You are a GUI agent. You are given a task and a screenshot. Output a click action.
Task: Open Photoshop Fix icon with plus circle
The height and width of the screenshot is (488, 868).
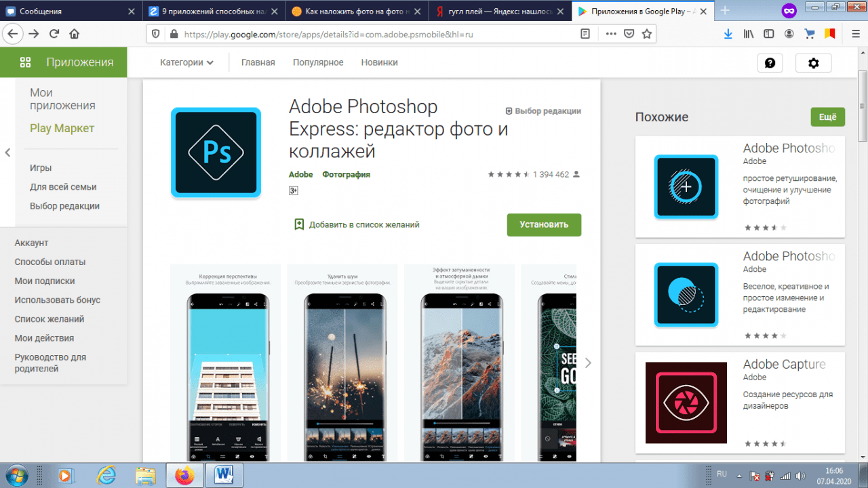686,186
